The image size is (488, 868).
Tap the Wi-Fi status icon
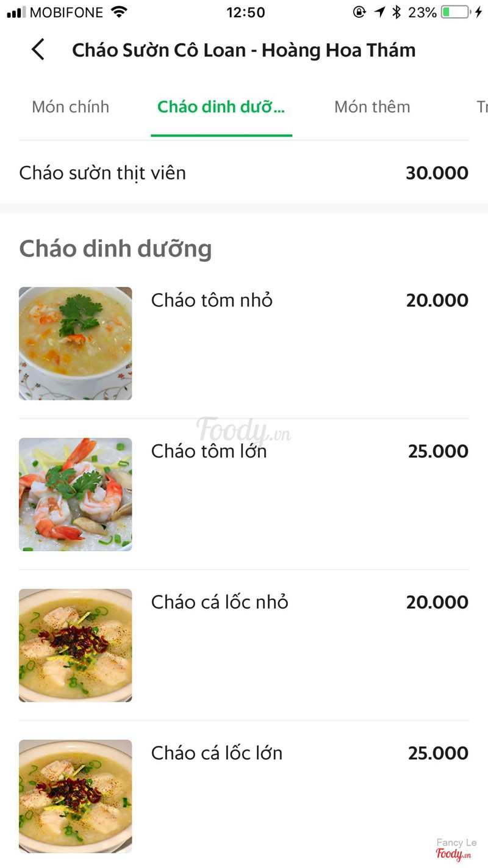click(x=119, y=12)
